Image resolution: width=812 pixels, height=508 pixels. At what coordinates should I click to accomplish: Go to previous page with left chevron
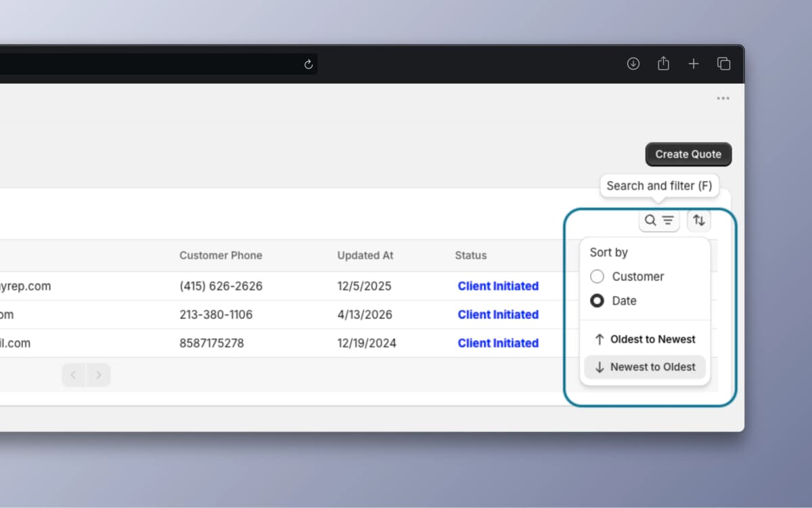pos(74,375)
